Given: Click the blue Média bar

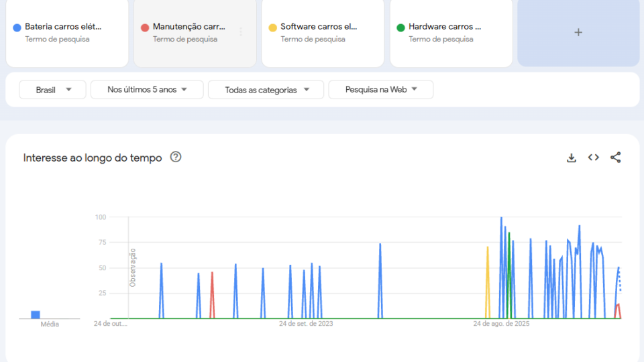Looking at the screenshot, I should click(36, 315).
